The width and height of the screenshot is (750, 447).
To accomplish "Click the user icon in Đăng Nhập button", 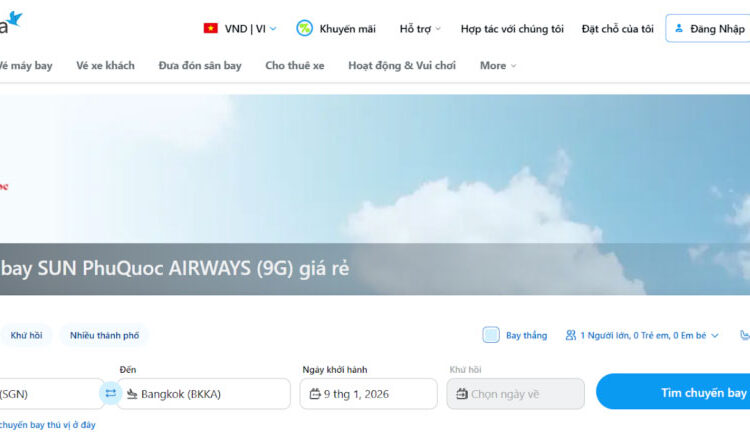I will coord(679,29).
